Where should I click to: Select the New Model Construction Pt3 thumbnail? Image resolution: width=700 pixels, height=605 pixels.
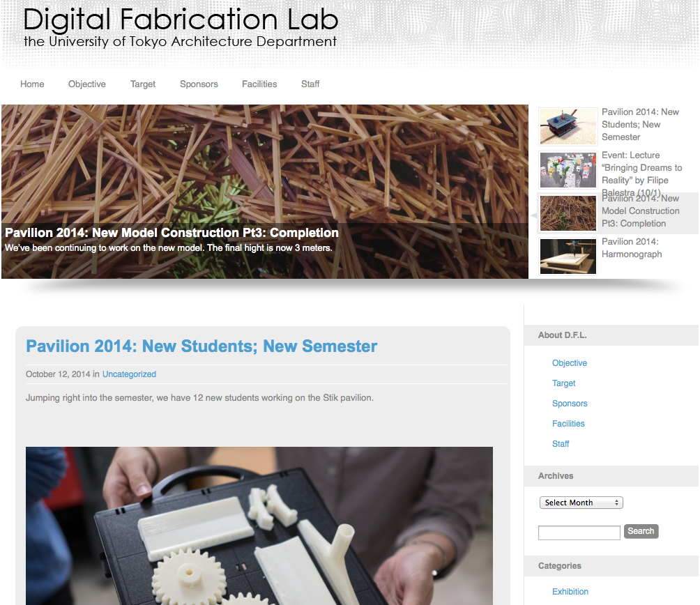pyautogui.click(x=568, y=213)
